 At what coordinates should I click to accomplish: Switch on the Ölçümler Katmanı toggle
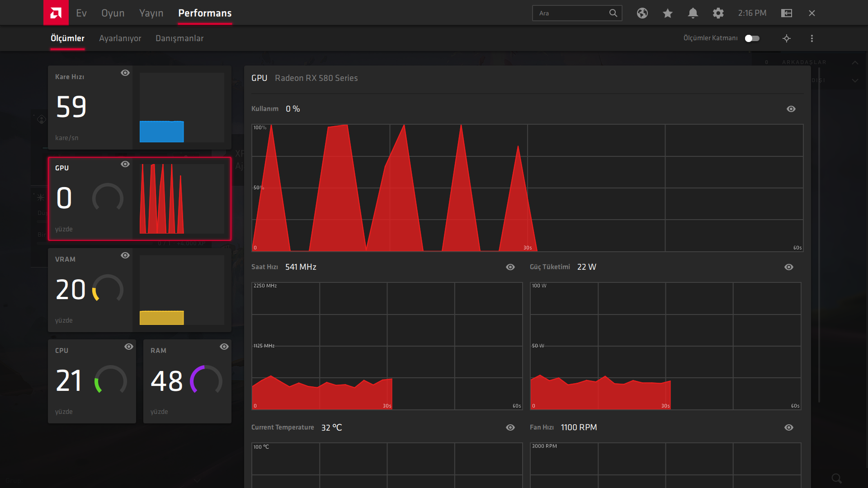pyautogui.click(x=752, y=38)
